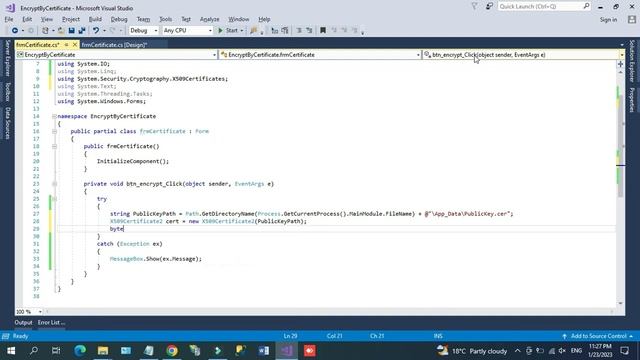
Task: Click the split editor icon above the scrollbar
Action: point(620,64)
